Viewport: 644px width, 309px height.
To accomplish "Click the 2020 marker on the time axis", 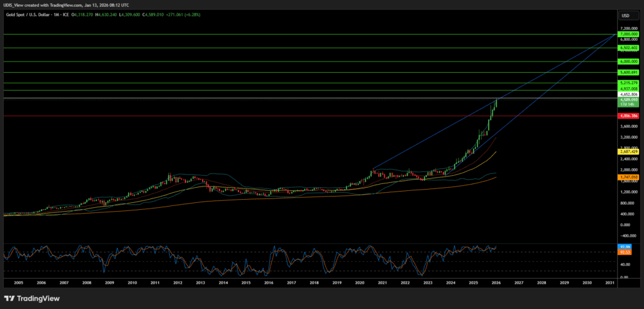I will pyautogui.click(x=360, y=283).
